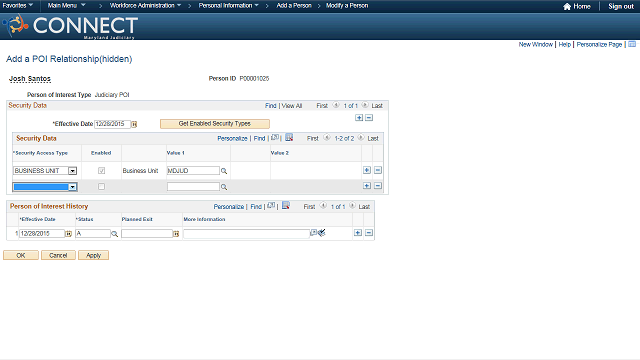Delete the BUSINESS UNIT security row

(x=378, y=170)
